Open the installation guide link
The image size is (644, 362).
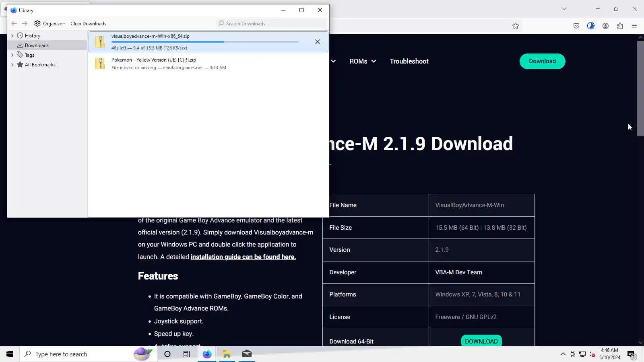[x=243, y=257]
